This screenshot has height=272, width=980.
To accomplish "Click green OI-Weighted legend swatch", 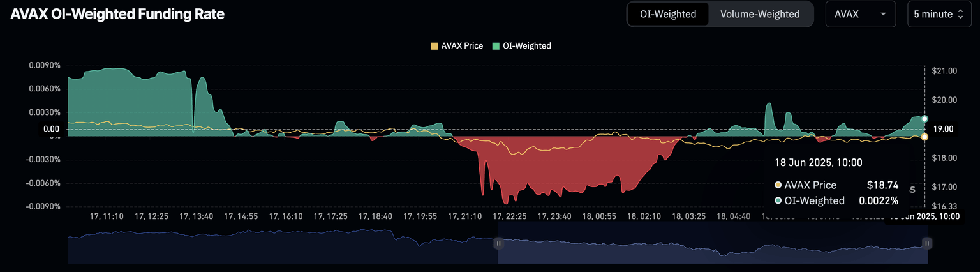I will (495, 46).
